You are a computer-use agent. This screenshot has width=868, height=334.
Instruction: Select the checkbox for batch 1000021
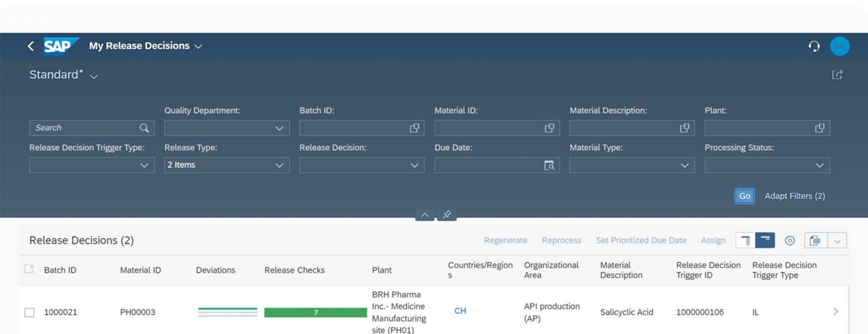pyautogui.click(x=29, y=312)
